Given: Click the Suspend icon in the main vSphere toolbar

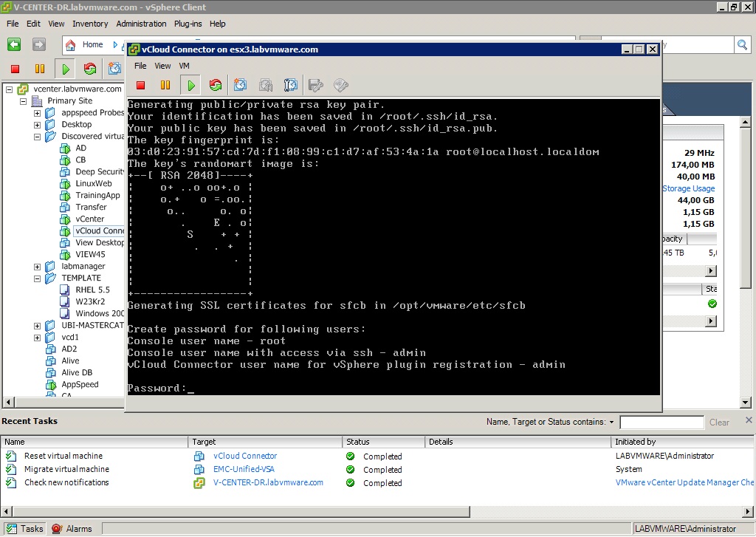Looking at the screenshot, I should (x=40, y=69).
